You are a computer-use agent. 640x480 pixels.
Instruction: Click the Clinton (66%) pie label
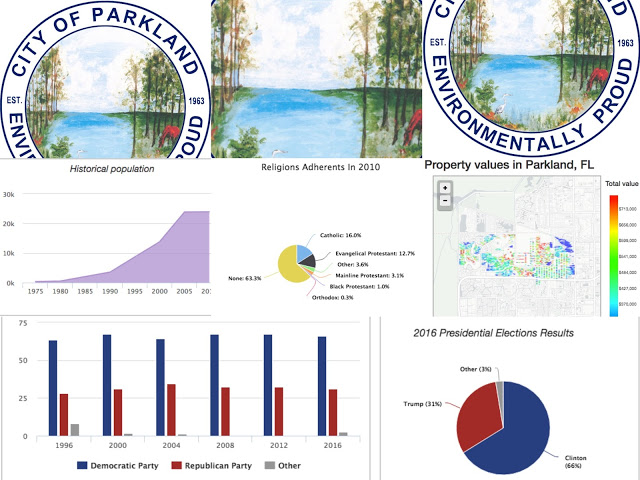[x=571, y=459]
